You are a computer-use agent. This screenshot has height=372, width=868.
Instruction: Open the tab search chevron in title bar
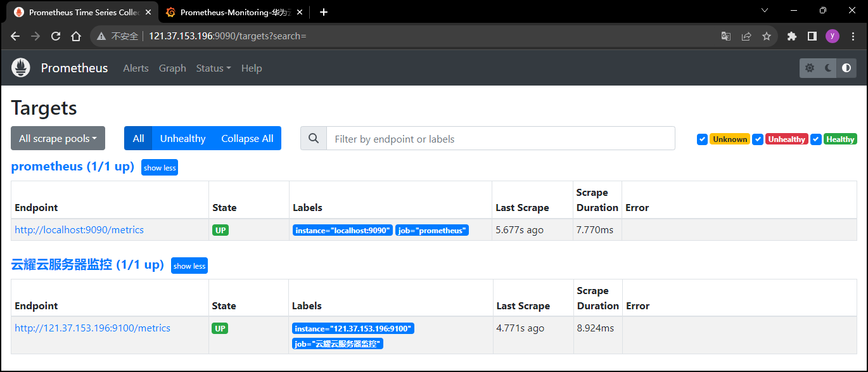(x=765, y=10)
